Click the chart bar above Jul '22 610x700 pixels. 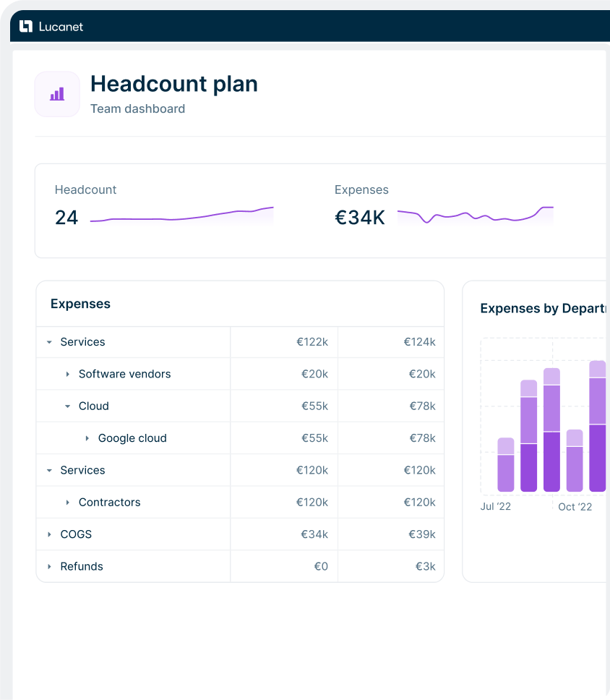(x=505, y=465)
